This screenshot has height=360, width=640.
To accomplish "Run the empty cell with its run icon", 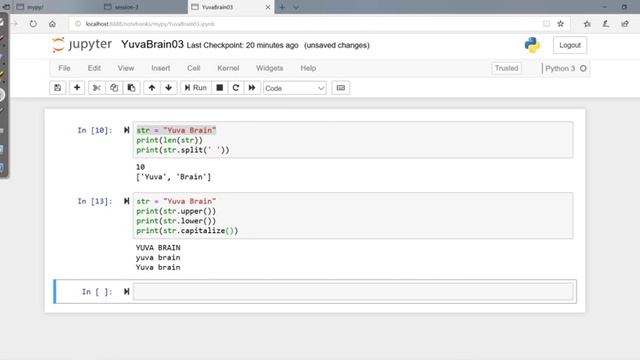I will coord(127,291).
